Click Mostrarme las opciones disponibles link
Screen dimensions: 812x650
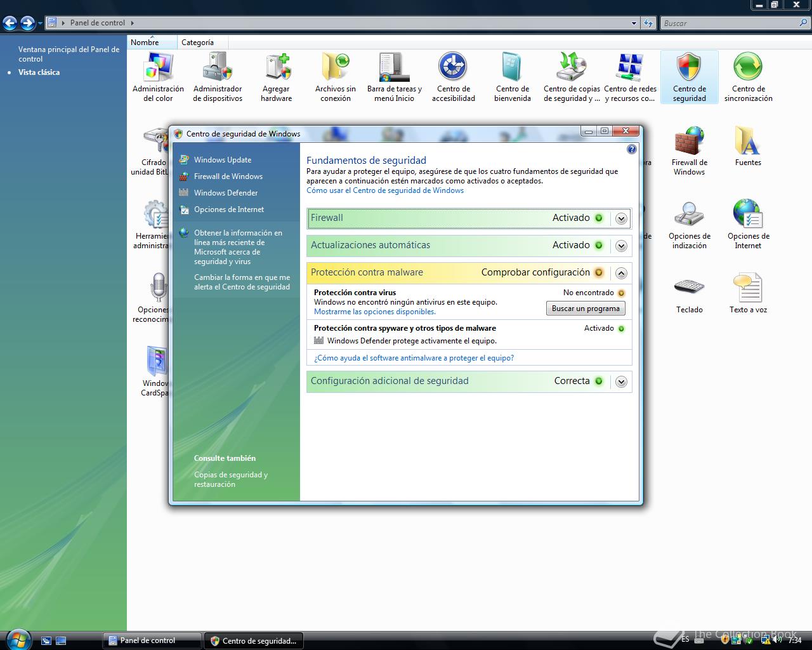375,312
